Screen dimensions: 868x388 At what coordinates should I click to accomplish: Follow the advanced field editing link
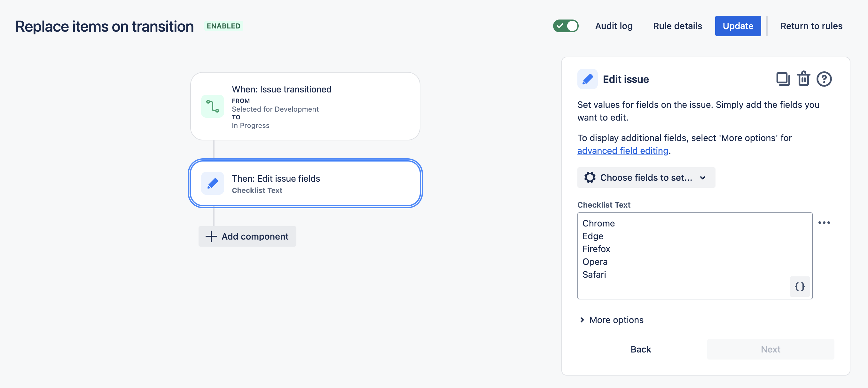coord(622,151)
